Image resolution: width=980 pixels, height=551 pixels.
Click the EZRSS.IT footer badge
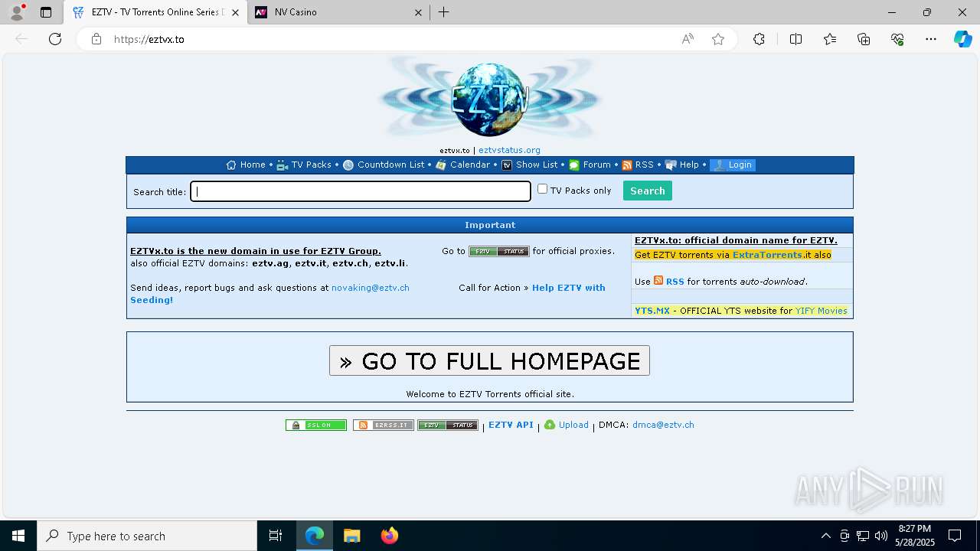[384, 425]
